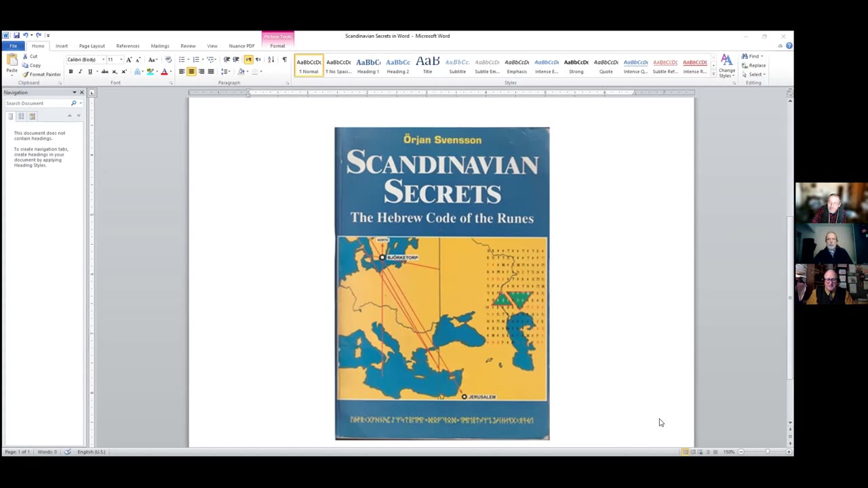Copy the selected content
The width and height of the screenshot is (868, 488).
[x=31, y=65]
